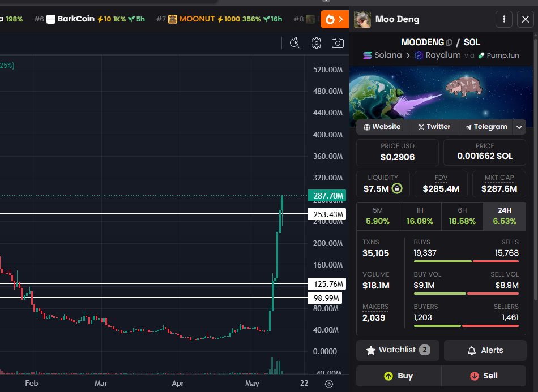The image size is (538, 392).
Task: Select the 6H timeframe tab
Action: pos(462,216)
